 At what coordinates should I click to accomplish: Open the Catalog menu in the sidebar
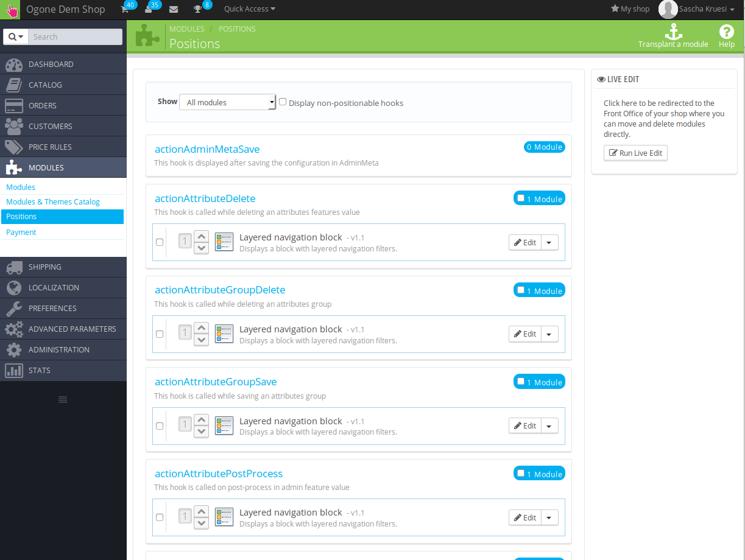[45, 85]
